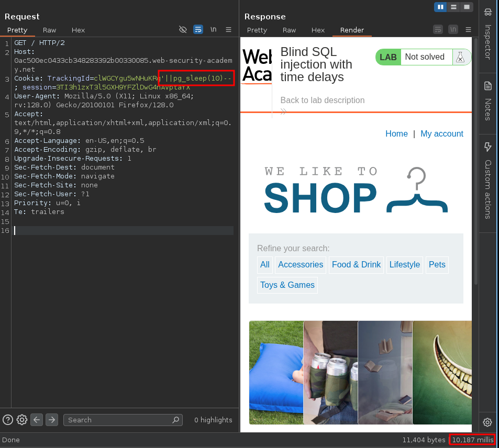Screen dimensions: 499x448
Task: Select combined tabbed layout icon
Action: pos(466,7)
